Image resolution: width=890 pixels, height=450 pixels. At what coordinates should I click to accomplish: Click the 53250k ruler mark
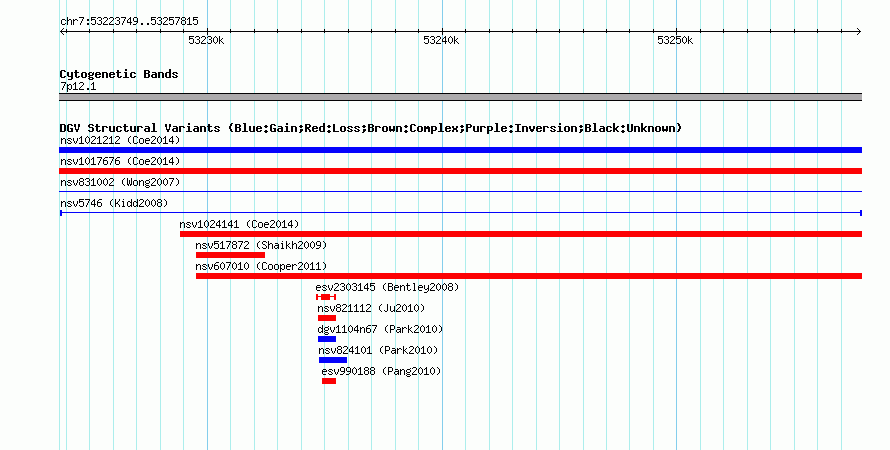tap(675, 40)
